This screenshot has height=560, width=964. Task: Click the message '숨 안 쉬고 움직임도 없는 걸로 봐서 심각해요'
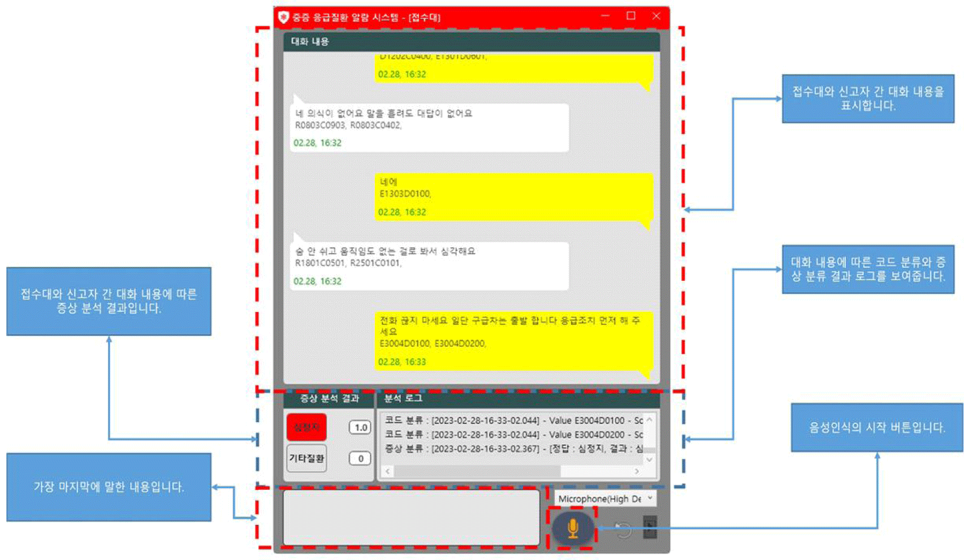coord(385,251)
